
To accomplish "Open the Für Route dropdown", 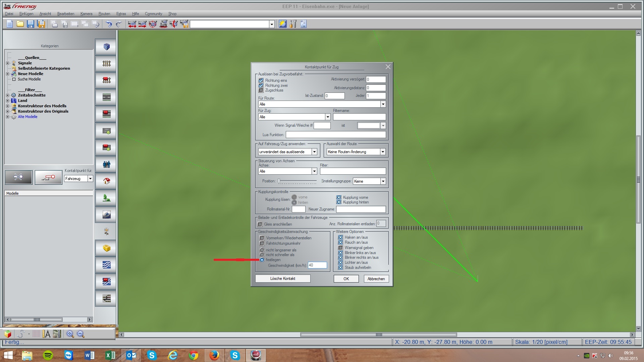I will 383,104.
